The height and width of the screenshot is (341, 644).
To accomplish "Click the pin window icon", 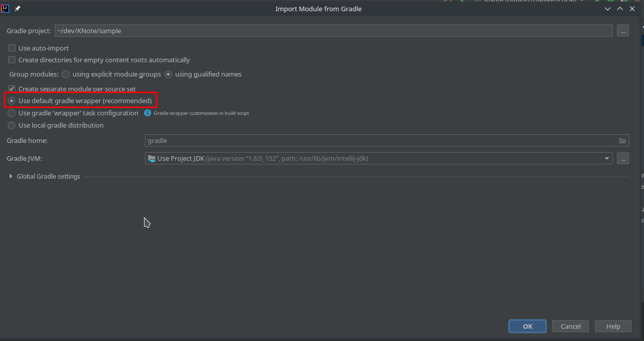I will tap(17, 9).
